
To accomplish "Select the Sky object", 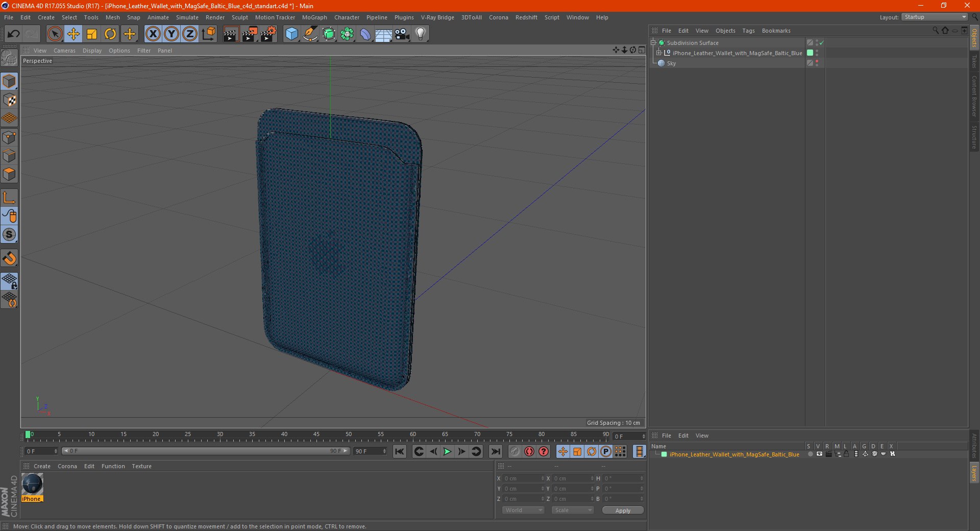I will click(671, 63).
